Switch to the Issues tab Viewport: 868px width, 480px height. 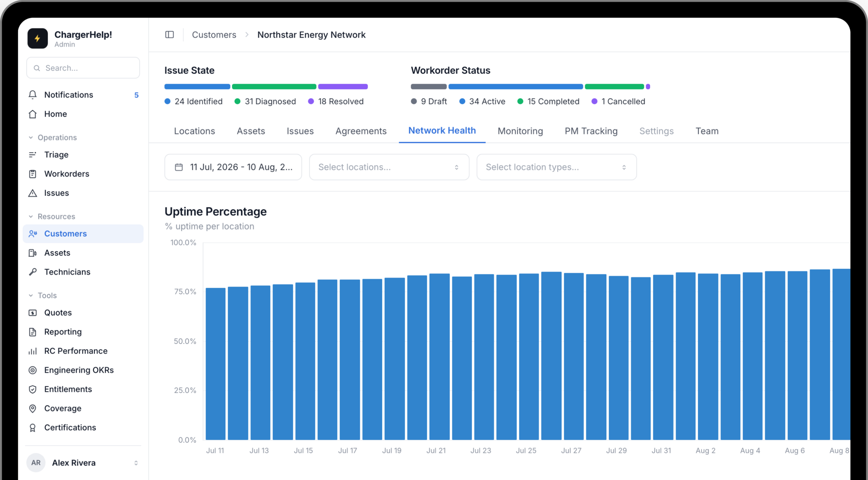pyautogui.click(x=300, y=131)
